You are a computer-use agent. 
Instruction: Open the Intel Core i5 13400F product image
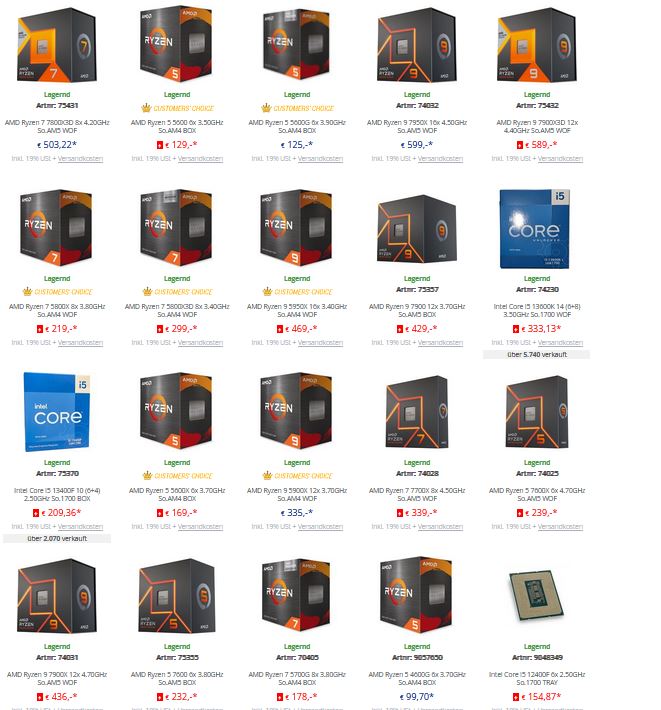57,412
